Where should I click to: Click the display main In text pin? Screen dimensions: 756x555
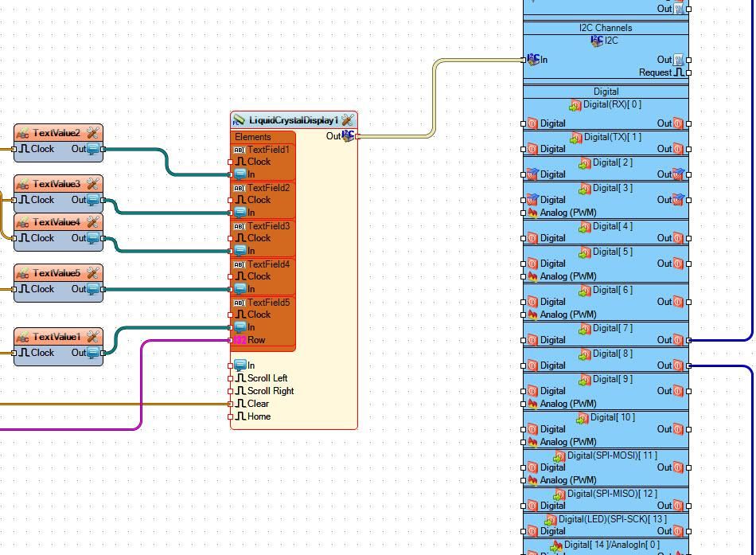(240, 365)
